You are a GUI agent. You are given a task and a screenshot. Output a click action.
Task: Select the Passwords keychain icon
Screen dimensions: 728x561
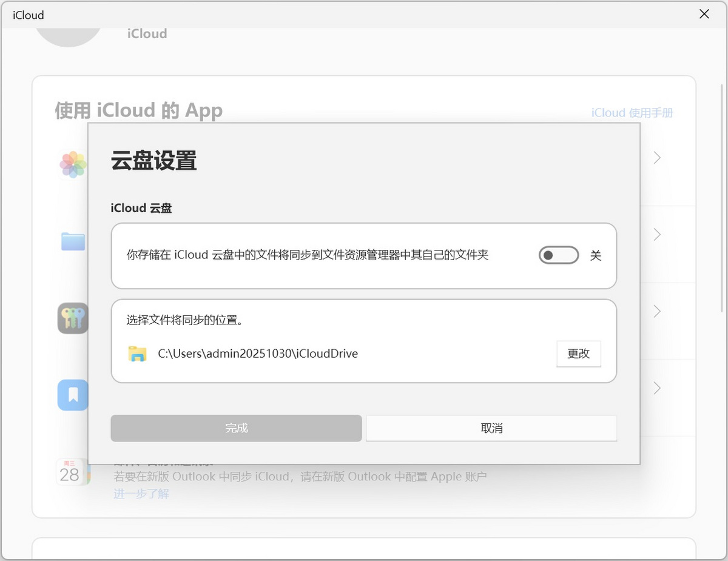(x=72, y=318)
